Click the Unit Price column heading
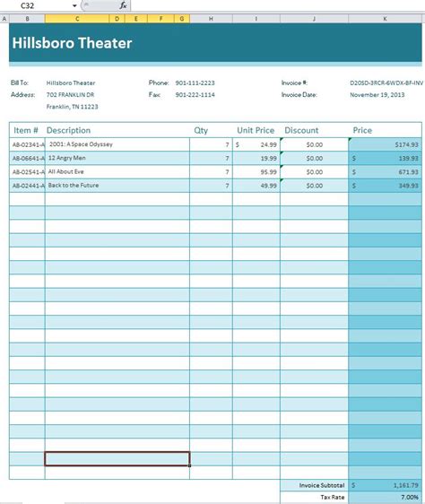 click(256, 130)
